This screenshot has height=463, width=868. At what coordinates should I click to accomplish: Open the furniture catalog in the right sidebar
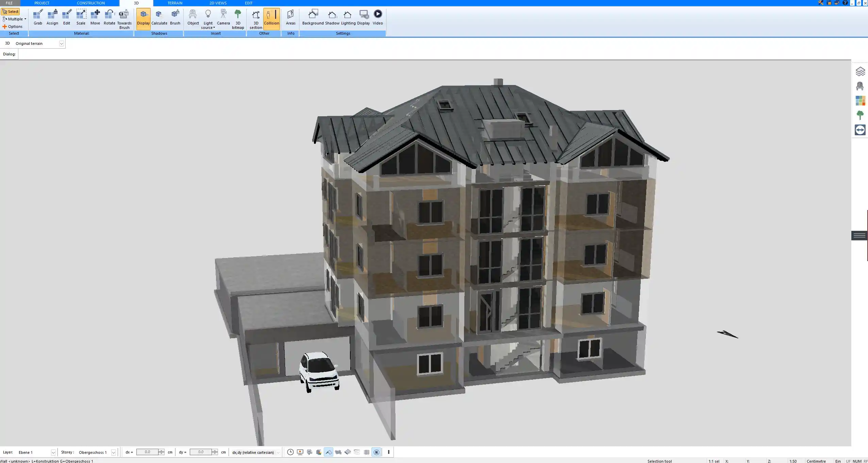860,86
